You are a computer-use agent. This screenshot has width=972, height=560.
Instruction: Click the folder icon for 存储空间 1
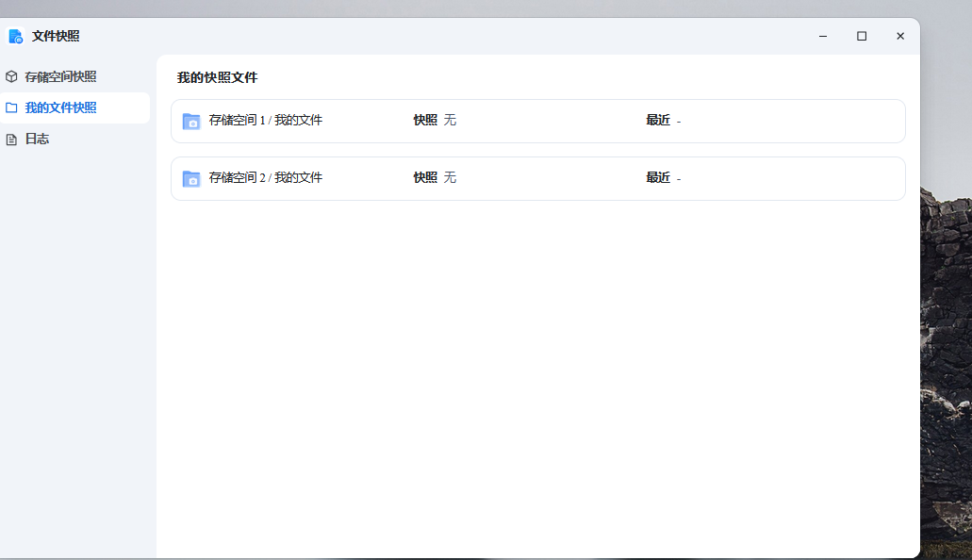pos(191,121)
